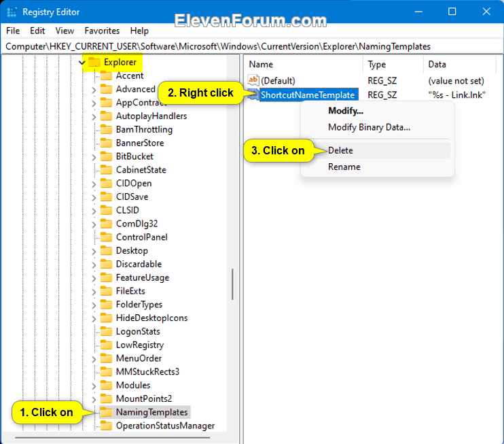The image size is (504, 444).
Task: Click the CIDOpen folder icon
Action: coord(106,184)
